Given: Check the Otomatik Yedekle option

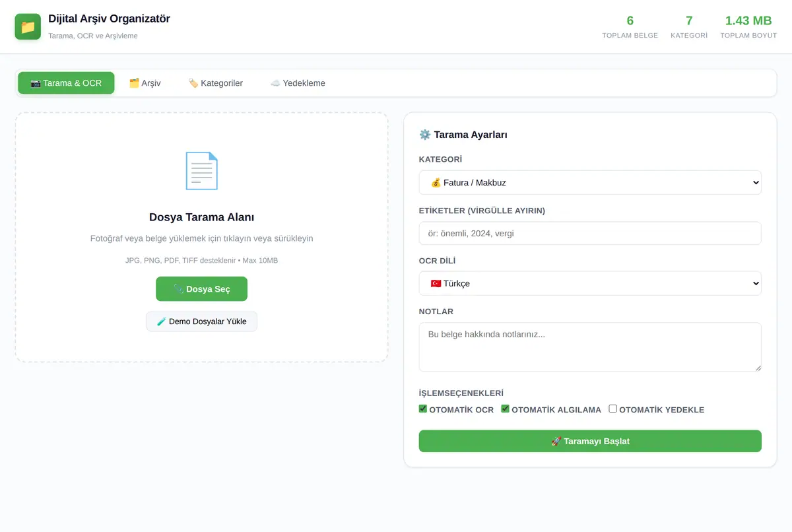Looking at the screenshot, I should [613, 409].
